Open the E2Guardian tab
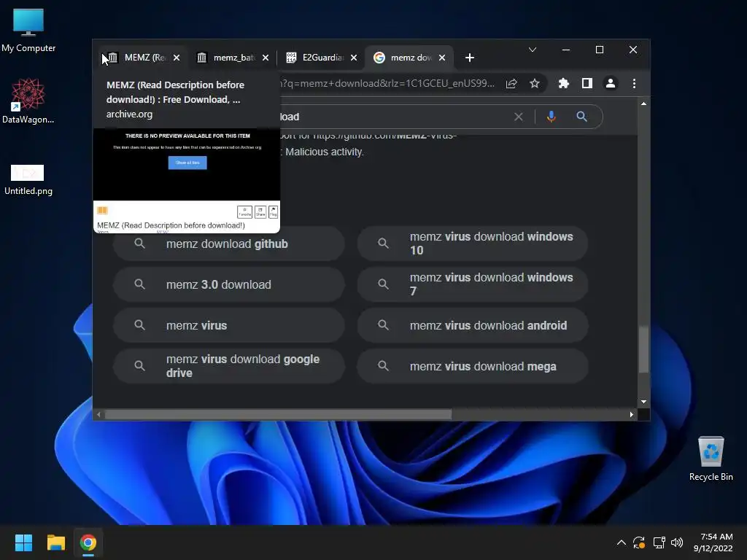 tap(322, 58)
